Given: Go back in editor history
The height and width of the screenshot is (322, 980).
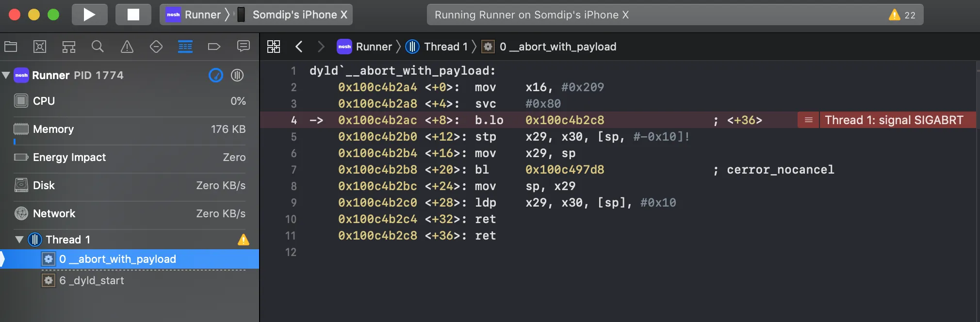Looking at the screenshot, I should click(x=299, y=47).
